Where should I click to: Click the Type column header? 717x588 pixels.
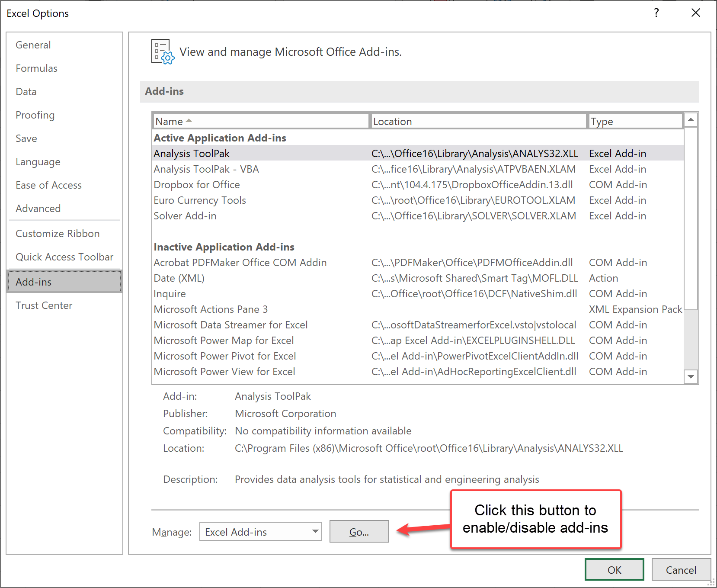634,122
